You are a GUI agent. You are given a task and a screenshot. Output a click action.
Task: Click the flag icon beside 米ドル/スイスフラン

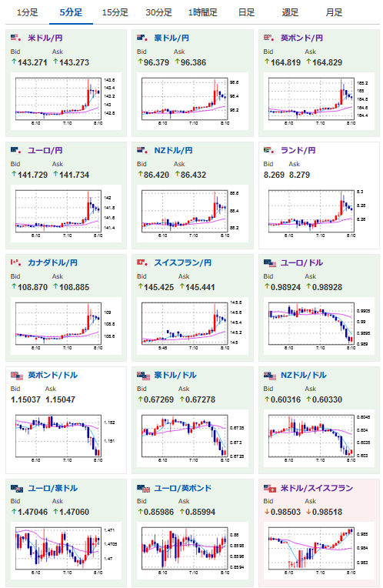click(269, 488)
